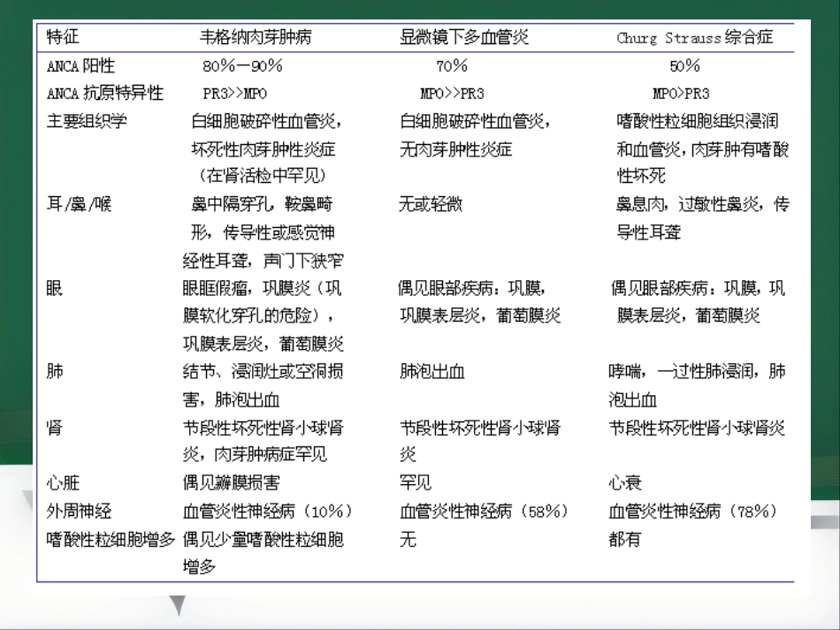The image size is (840, 630).
Task: Select text '结节、浸润灶或空洞损'
Action: [x=263, y=371]
